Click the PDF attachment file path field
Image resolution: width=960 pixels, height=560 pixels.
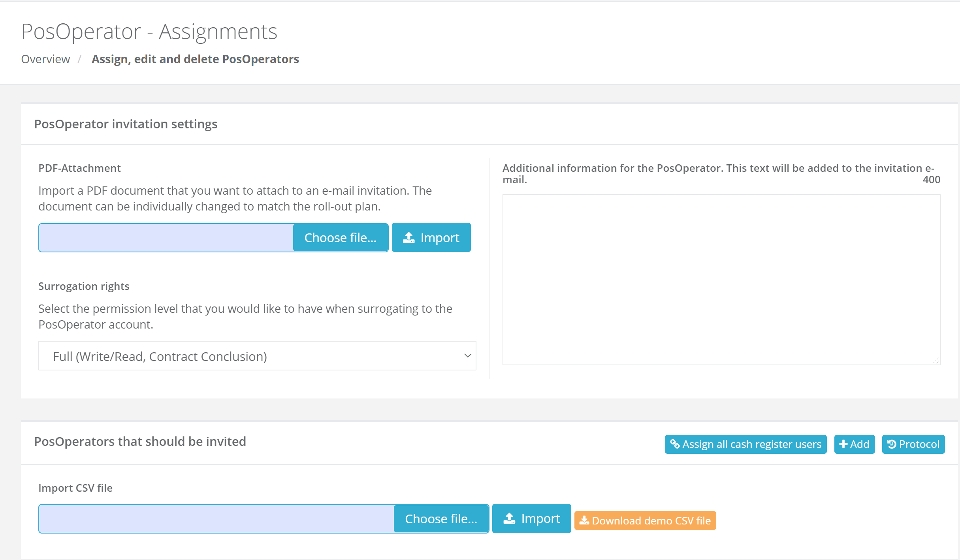(166, 237)
